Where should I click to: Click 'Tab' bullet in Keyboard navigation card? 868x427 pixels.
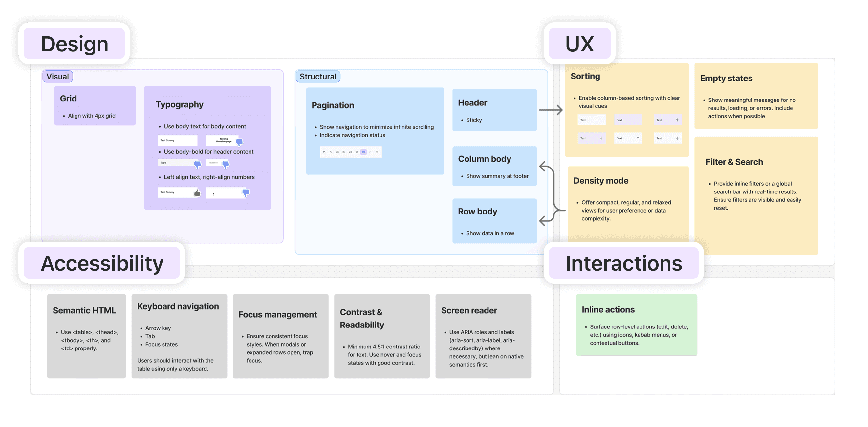(150, 336)
